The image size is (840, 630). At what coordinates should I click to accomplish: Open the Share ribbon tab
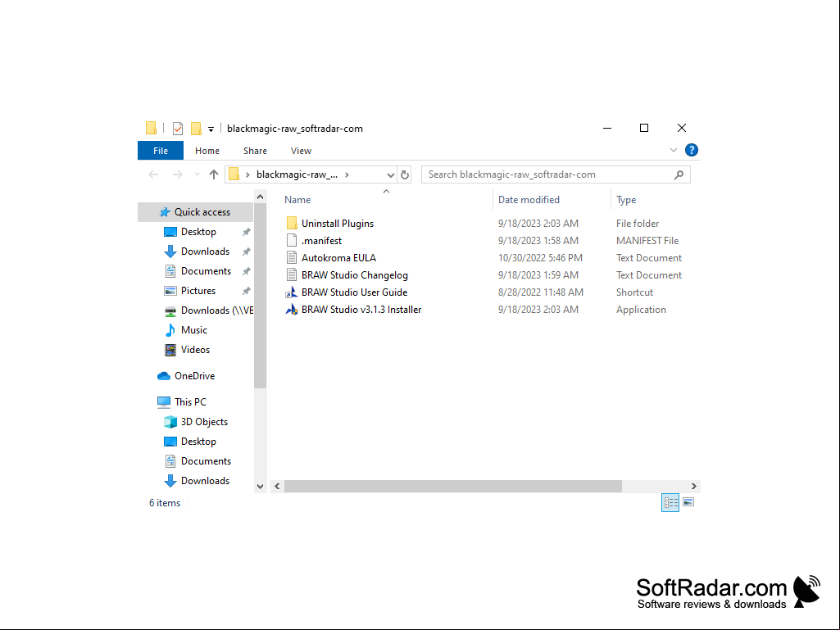tap(255, 151)
